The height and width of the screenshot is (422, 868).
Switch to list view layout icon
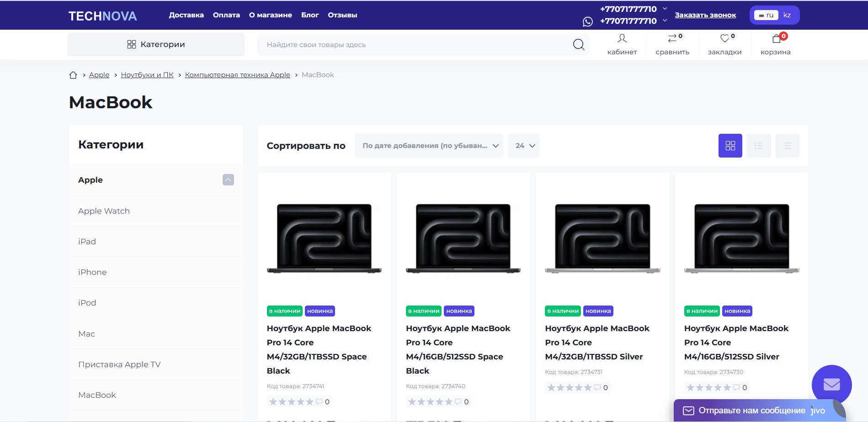click(x=759, y=146)
